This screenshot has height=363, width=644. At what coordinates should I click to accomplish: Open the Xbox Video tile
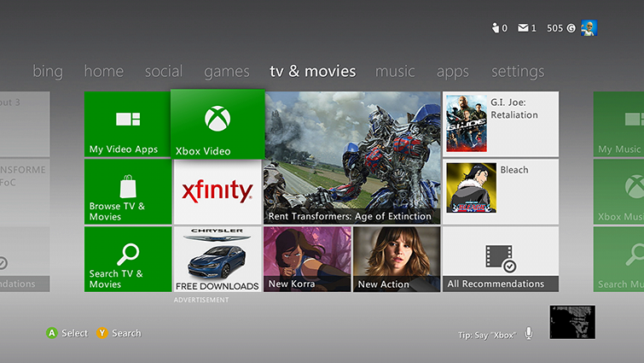pyautogui.click(x=218, y=124)
